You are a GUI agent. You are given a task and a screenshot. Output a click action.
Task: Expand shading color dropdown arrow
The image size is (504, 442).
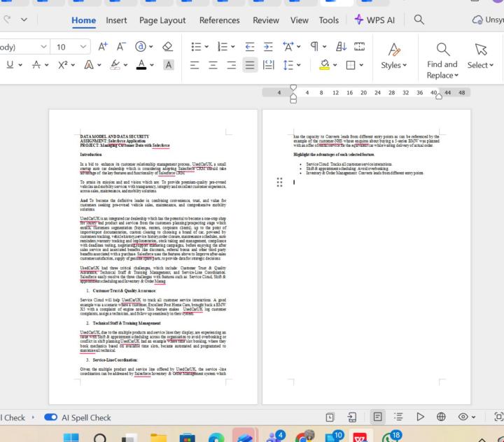point(335,65)
